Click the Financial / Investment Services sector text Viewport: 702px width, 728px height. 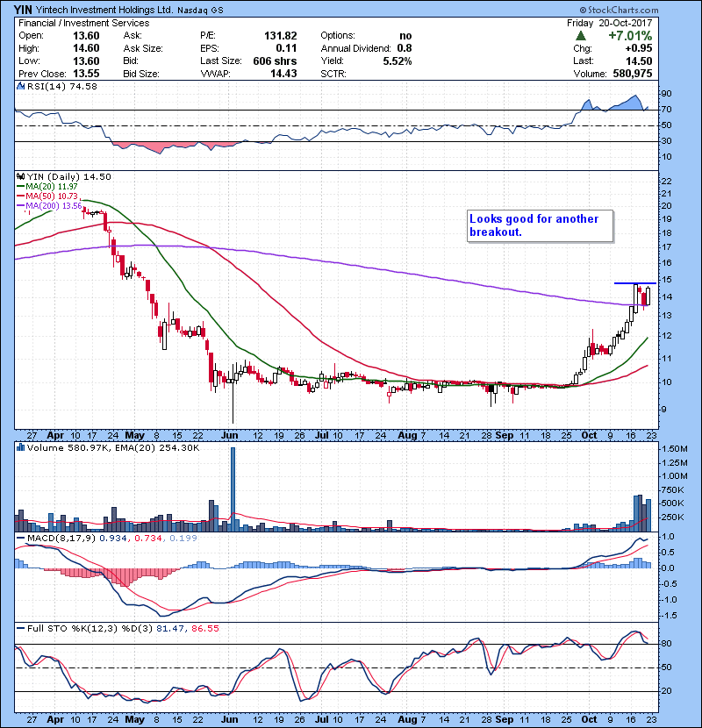tap(84, 23)
